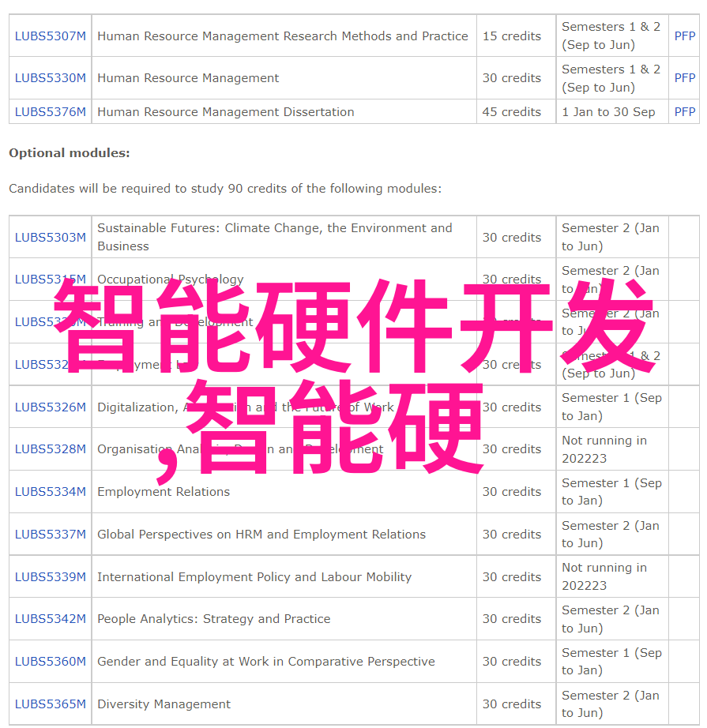The height and width of the screenshot is (728, 707).
Task: Select 'Human Resource Management Research Methods and Practice' text
Action: tap(283, 36)
